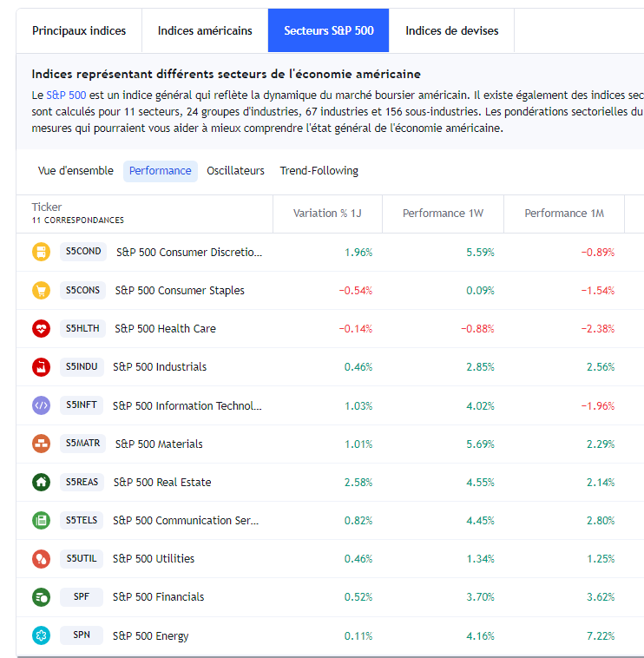
Task: Switch to Principaux indices tab
Action: pos(79,30)
